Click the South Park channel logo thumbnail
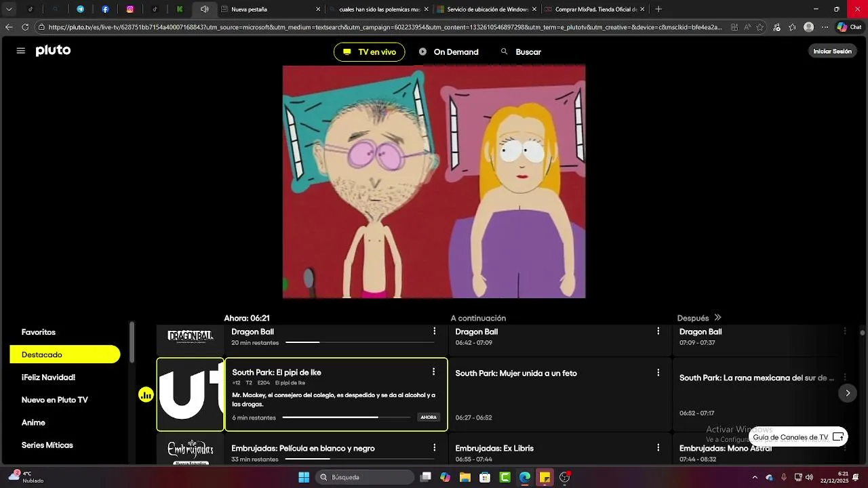 (x=191, y=394)
